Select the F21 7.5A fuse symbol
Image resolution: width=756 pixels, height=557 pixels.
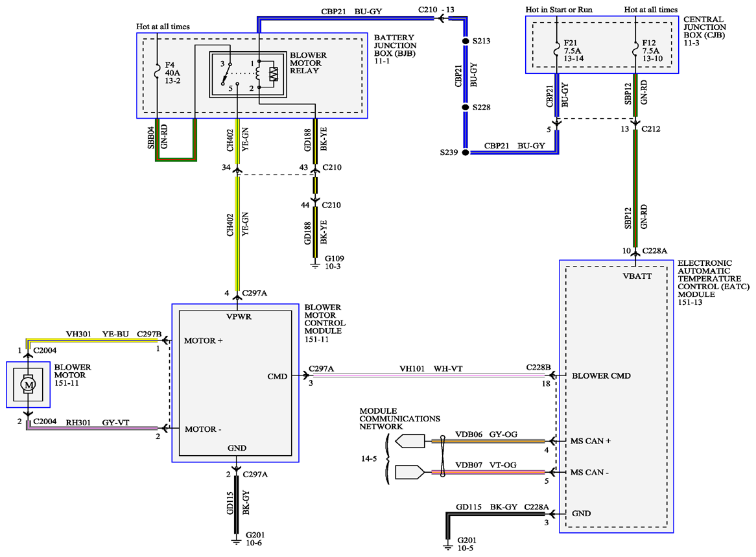pyautogui.click(x=557, y=49)
